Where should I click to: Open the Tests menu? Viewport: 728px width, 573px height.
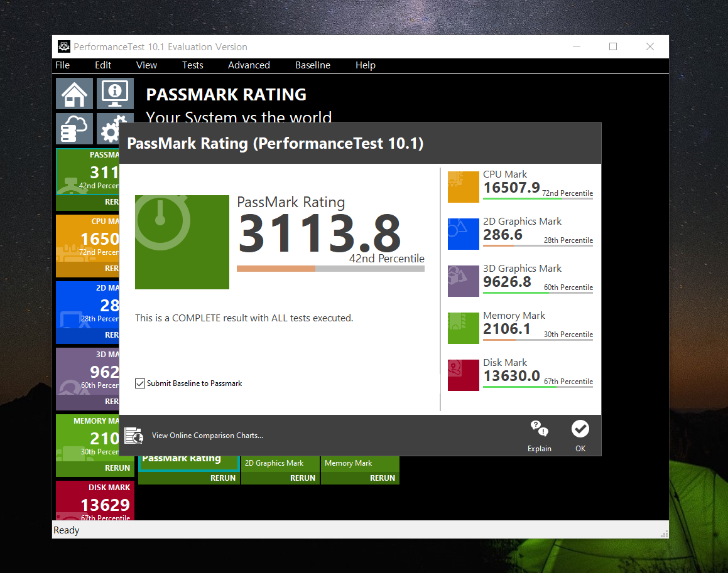click(x=193, y=65)
